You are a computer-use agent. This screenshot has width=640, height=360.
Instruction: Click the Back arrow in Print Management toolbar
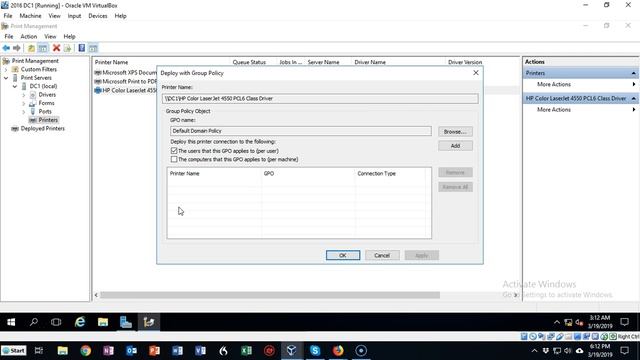coord(6,48)
